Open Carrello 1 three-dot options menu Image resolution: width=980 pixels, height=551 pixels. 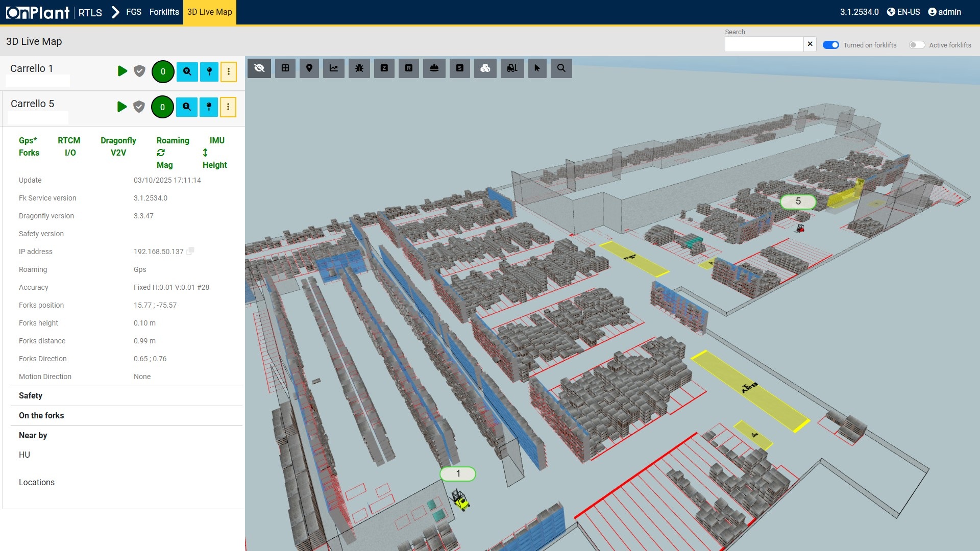[229, 71]
